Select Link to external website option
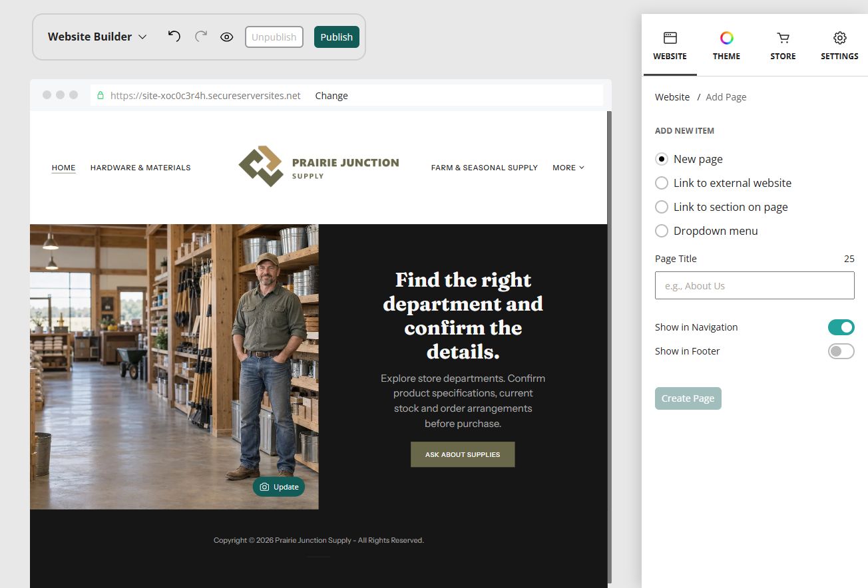 [724, 183]
